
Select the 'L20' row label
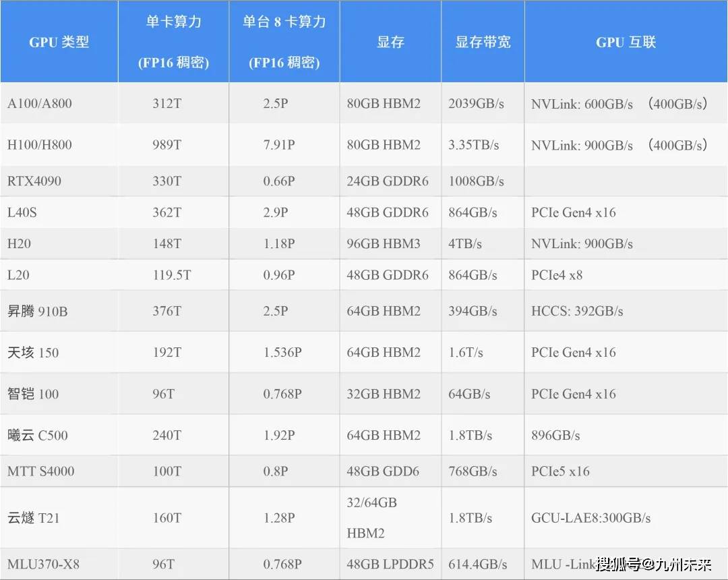tap(18, 275)
